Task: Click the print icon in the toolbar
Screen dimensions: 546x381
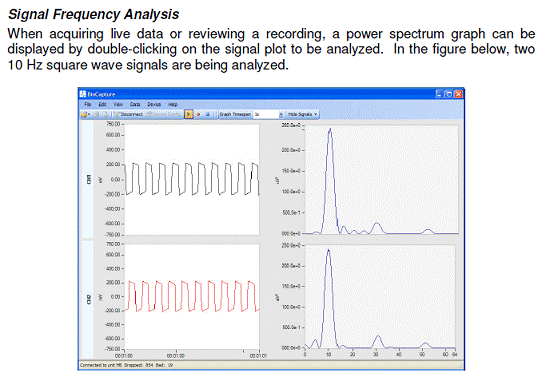Action: (x=105, y=114)
